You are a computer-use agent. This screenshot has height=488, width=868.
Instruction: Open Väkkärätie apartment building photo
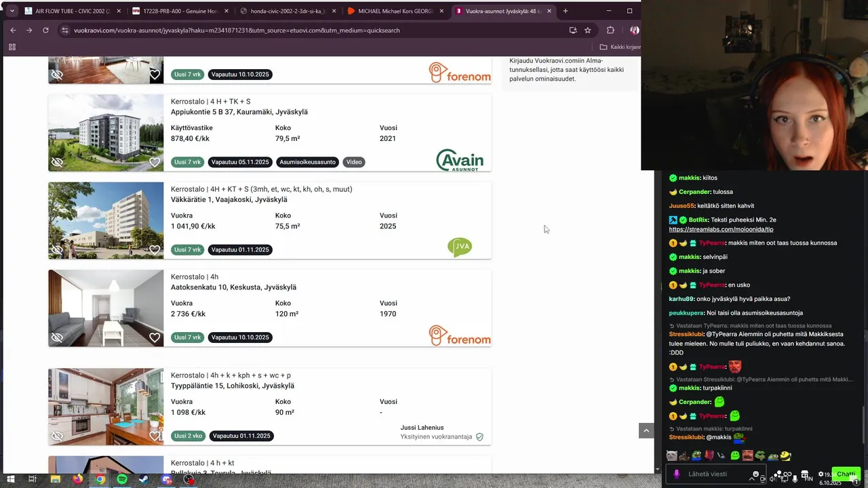(x=106, y=220)
